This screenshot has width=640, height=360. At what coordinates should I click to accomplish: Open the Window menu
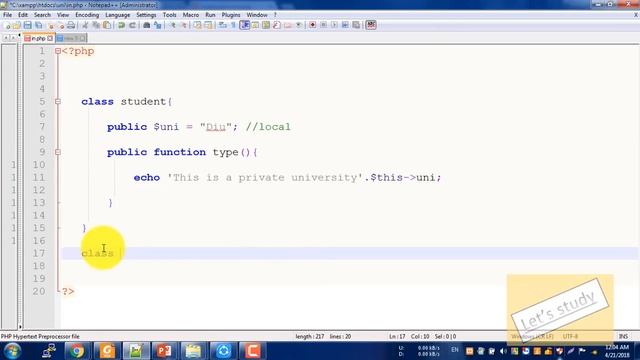257,15
